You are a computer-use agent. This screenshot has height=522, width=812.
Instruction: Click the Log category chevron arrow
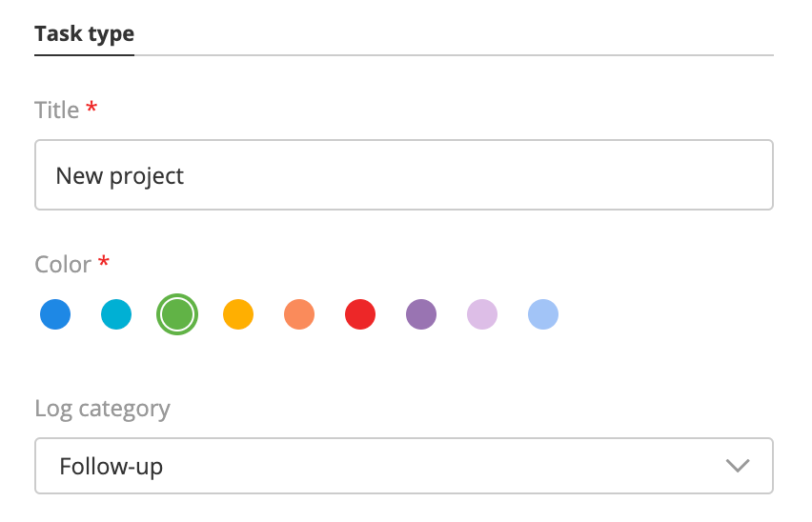coord(737,466)
